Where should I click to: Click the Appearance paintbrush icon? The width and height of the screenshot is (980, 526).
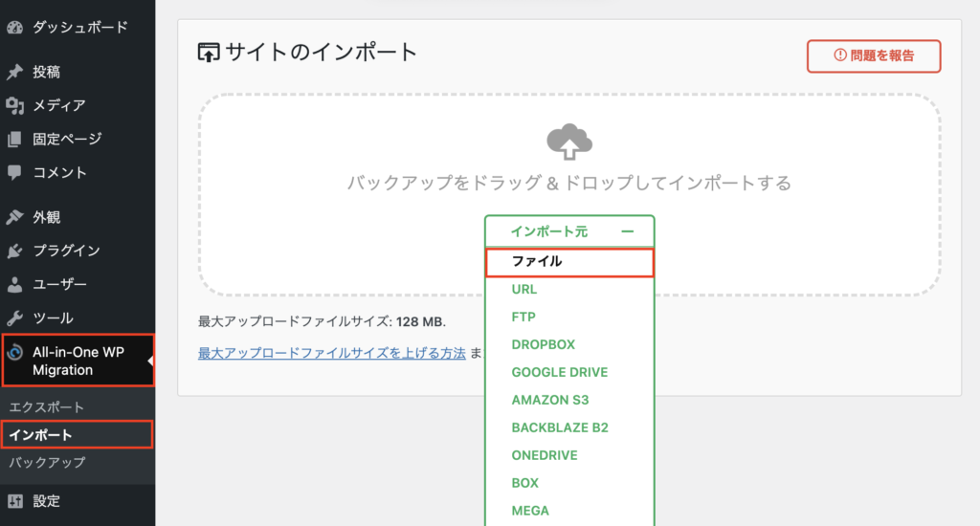click(14, 217)
